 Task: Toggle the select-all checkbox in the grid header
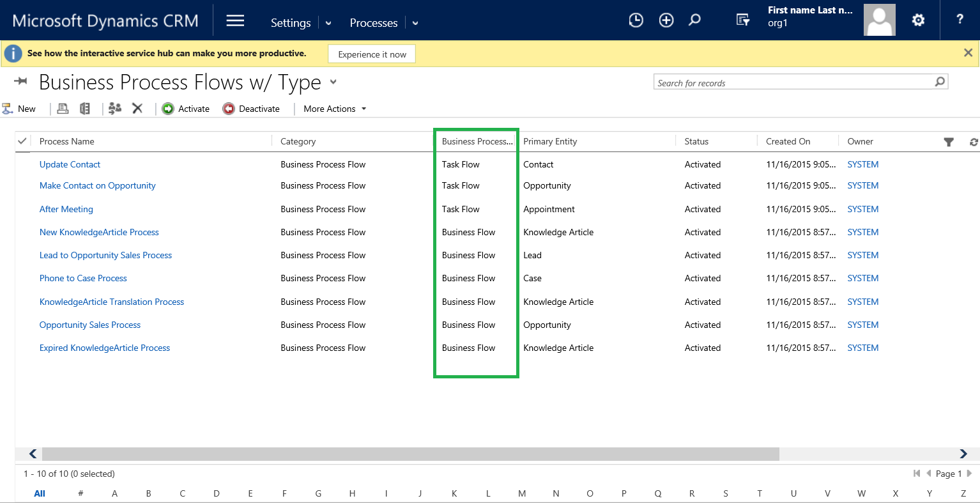click(x=22, y=141)
